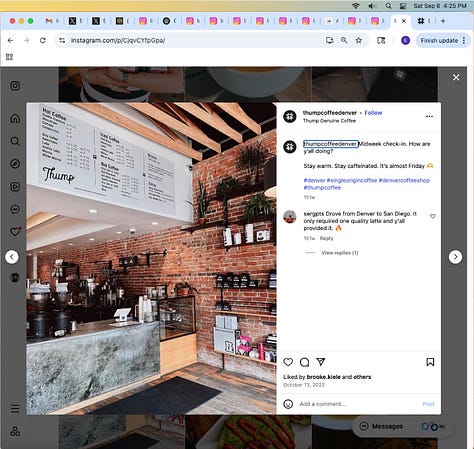Open Instagram Search from the sidebar
The width and height of the screenshot is (474, 449).
point(15,141)
